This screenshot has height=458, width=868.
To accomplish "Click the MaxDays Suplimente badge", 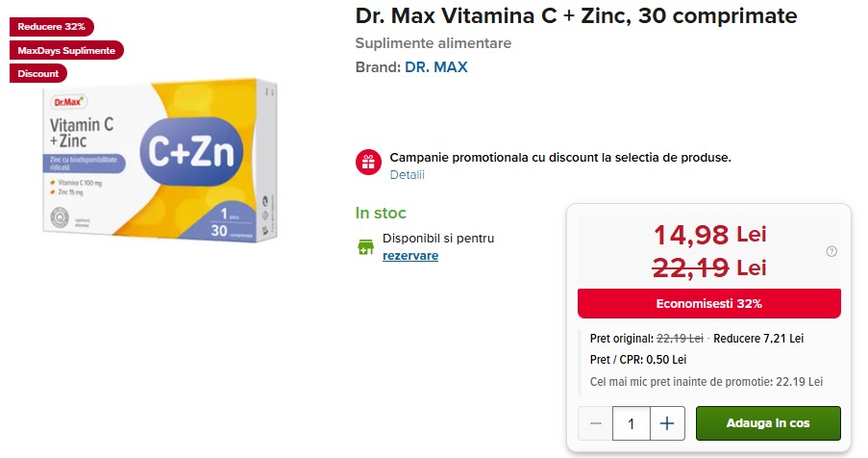I will click(67, 50).
